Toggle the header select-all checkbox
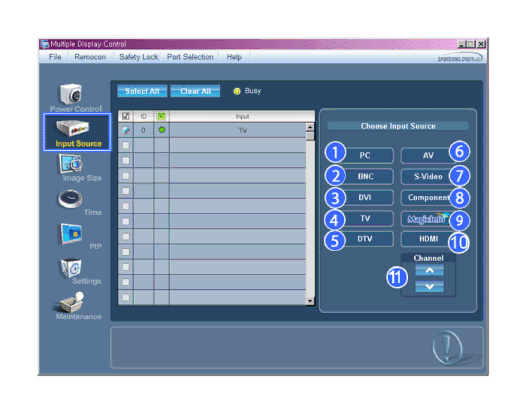 [x=126, y=116]
